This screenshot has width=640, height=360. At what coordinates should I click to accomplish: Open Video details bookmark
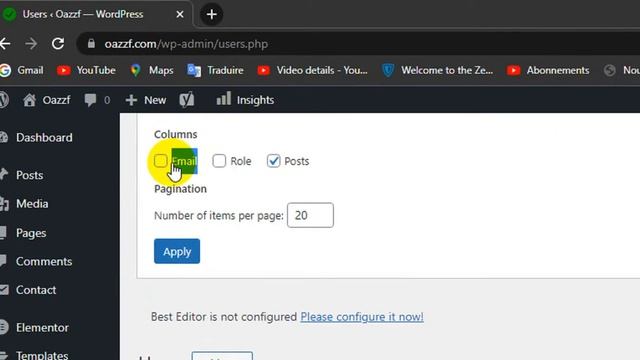pos(312,70)
